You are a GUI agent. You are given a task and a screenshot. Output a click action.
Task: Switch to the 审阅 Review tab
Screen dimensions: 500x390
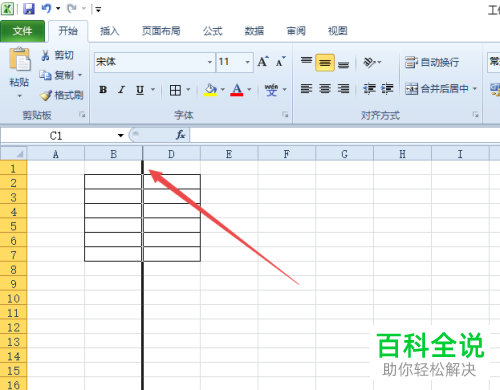point(296,31)
